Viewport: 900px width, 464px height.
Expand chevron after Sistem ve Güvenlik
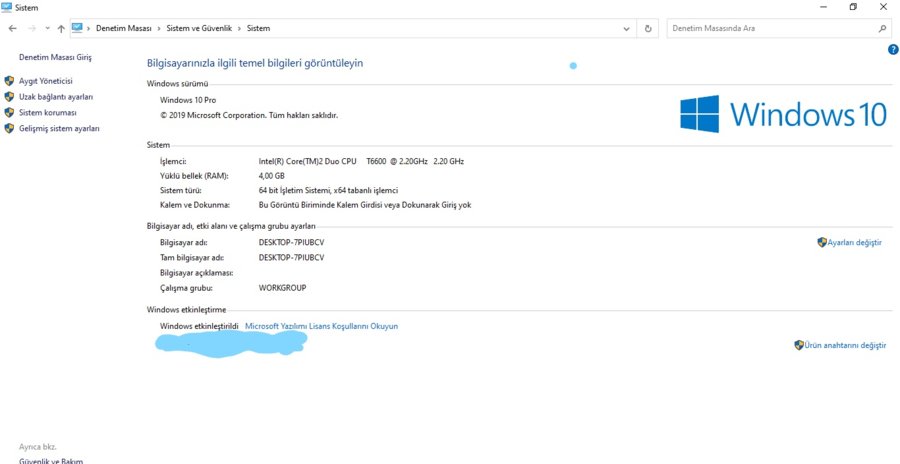pos(239,28)
